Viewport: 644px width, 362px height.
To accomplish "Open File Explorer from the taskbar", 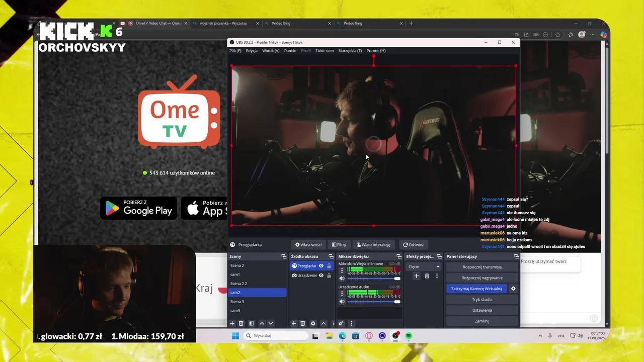I will [x=329, y=336].
